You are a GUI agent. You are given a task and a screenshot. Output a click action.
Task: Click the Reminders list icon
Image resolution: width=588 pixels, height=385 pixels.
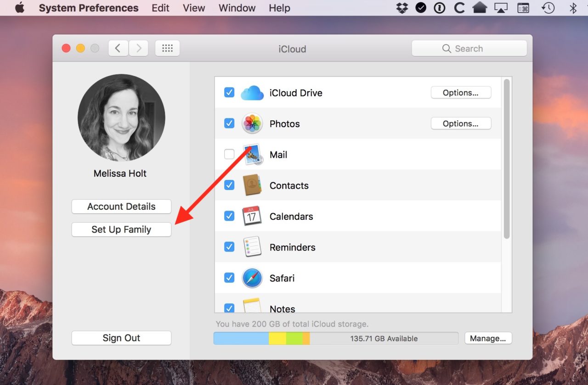tap(252, 247)
